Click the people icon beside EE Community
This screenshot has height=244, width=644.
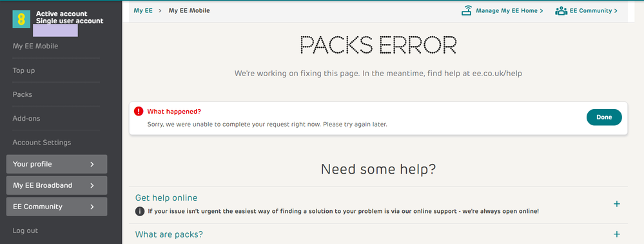(x=561, y=11)
